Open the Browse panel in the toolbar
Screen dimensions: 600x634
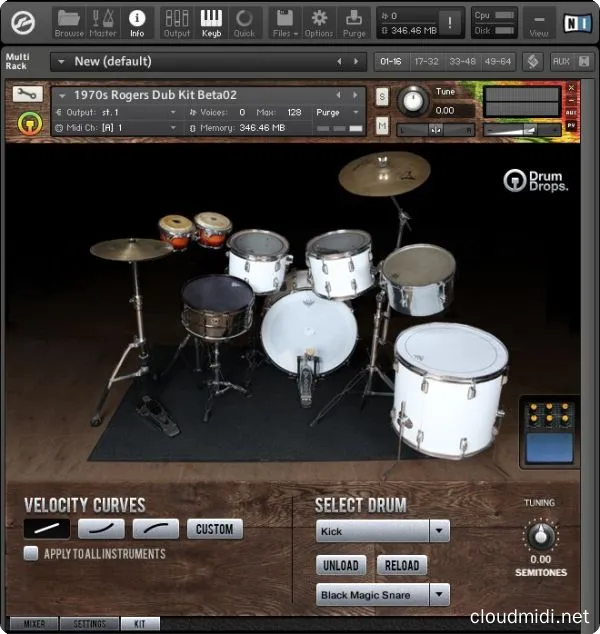click(69, 21)
